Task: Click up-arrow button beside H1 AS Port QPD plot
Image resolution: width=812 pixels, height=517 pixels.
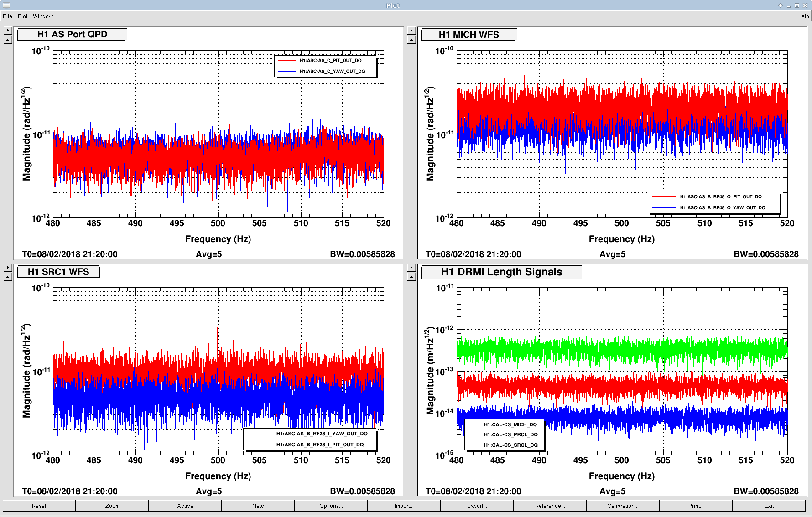Action: click(8, 40)
